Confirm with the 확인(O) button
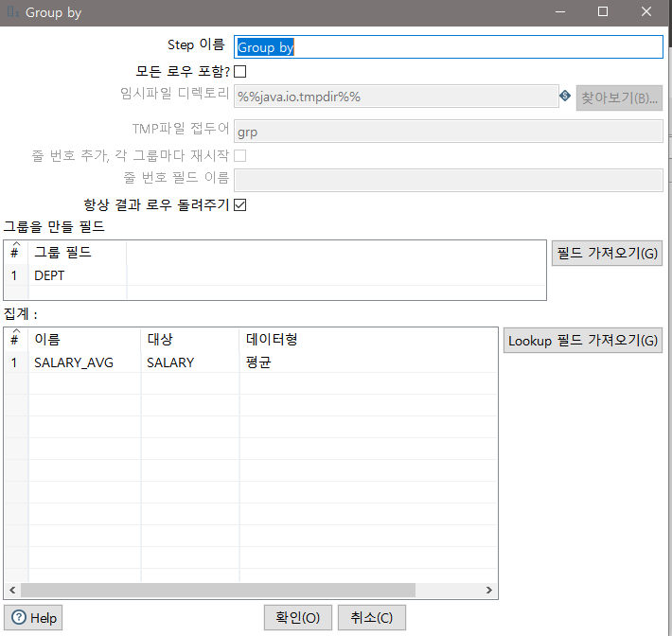This screenshot has width=672, height=636. (298, 618)
